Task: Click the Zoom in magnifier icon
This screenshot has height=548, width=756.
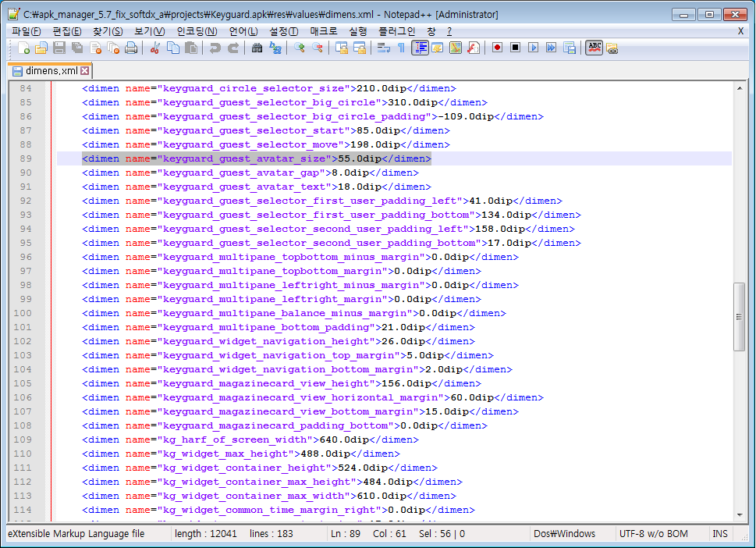Action: (x=300, y=48)
